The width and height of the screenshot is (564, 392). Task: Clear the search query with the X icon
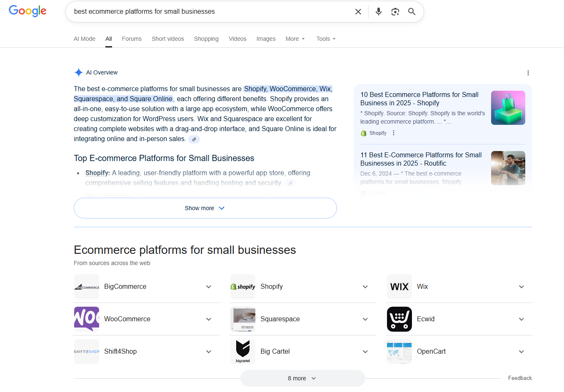tap(358, 12)
